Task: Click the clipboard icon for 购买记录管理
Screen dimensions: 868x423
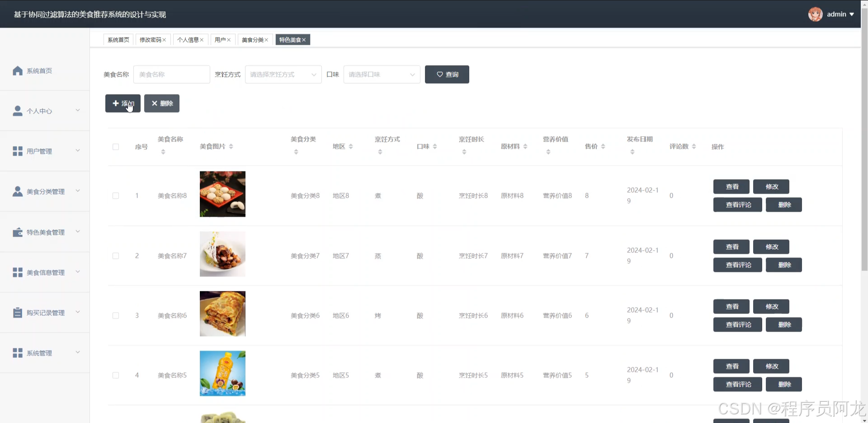Action: pos(18,313)
